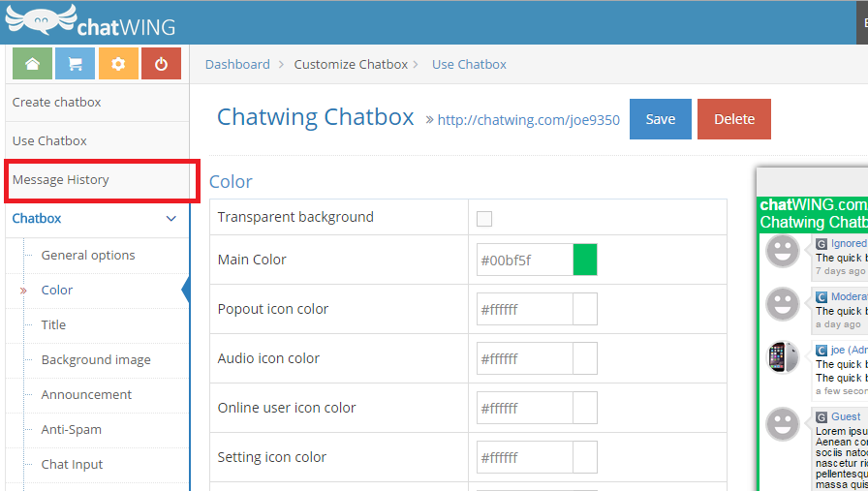Click the Guest username in preview
This screenshot has height=491, width=868.
(846, 416)
